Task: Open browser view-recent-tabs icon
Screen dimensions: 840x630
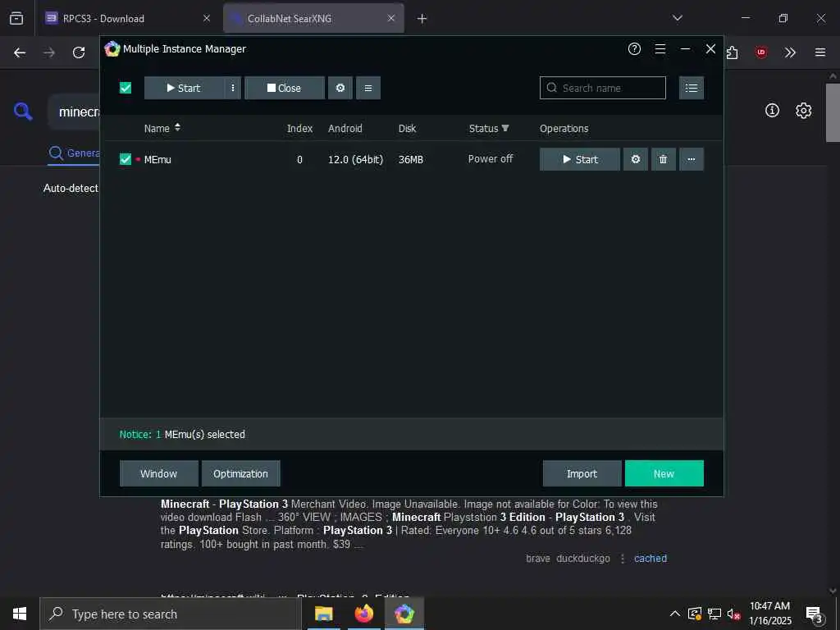Action: pos(16,18)
